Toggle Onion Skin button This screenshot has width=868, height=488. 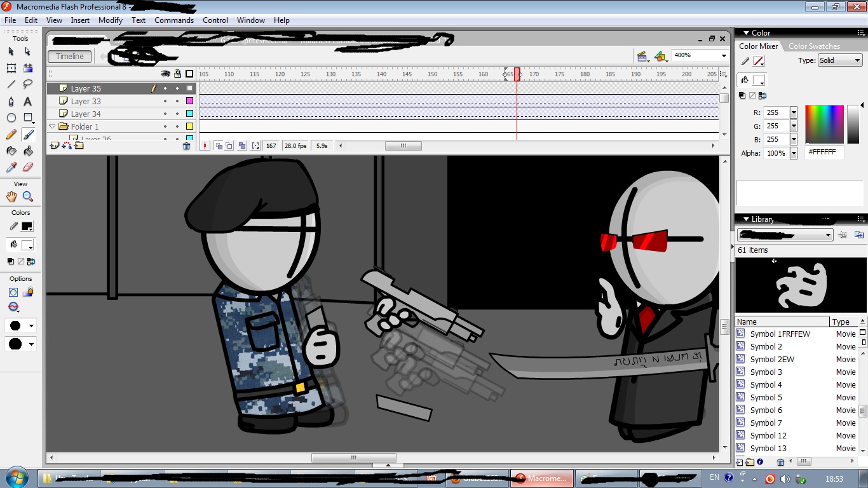pos(219,146)
